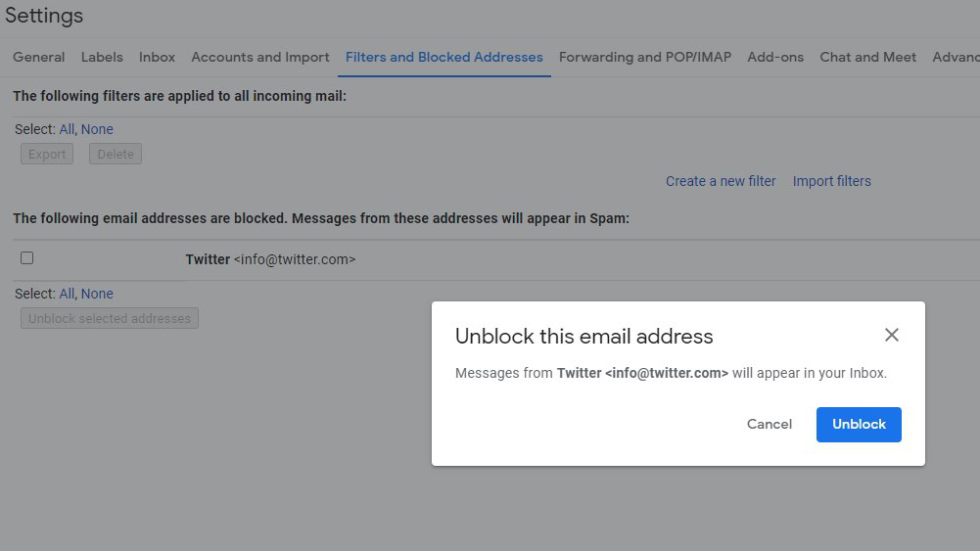Select Filters and Blocked Addresses tab
Viewport: 980px width, 551px height.
(x=443, y=57)
